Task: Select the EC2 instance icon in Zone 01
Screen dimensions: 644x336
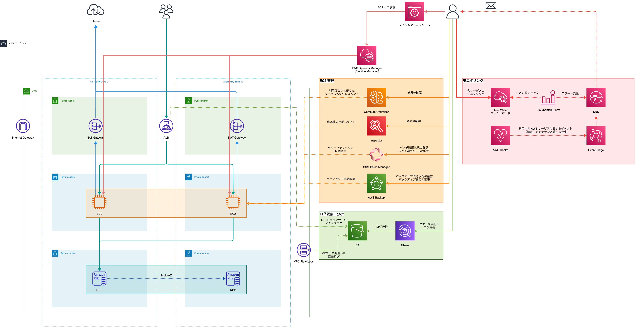Action: [99, 202]
